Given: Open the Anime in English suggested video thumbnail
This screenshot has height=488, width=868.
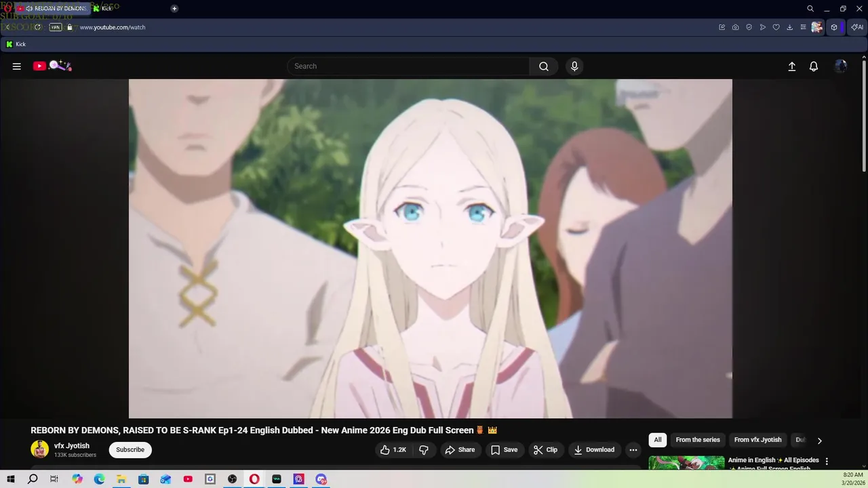Looking at the screenshot, I should tap(686, 463).
